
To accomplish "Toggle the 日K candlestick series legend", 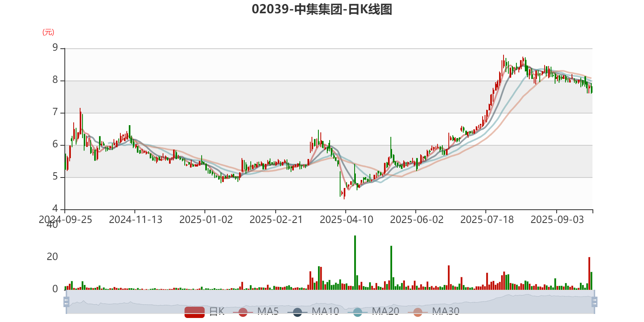I will pos(204,312).
